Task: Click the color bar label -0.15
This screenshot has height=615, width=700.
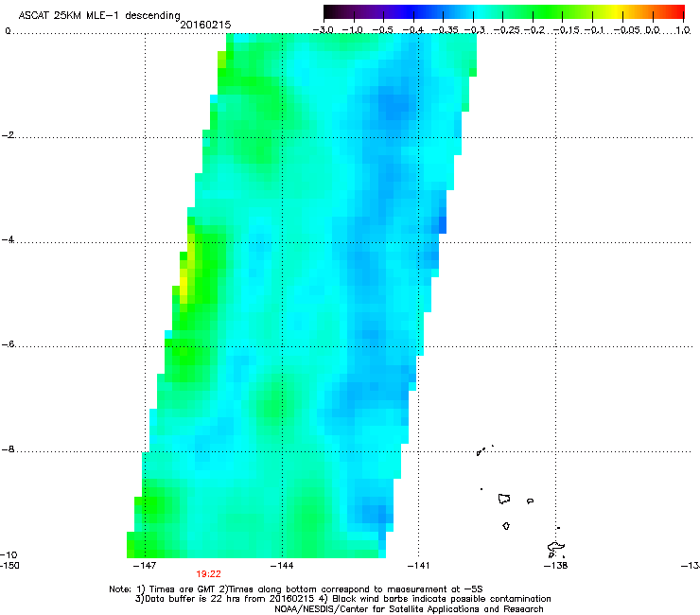Action: (567, 30)
